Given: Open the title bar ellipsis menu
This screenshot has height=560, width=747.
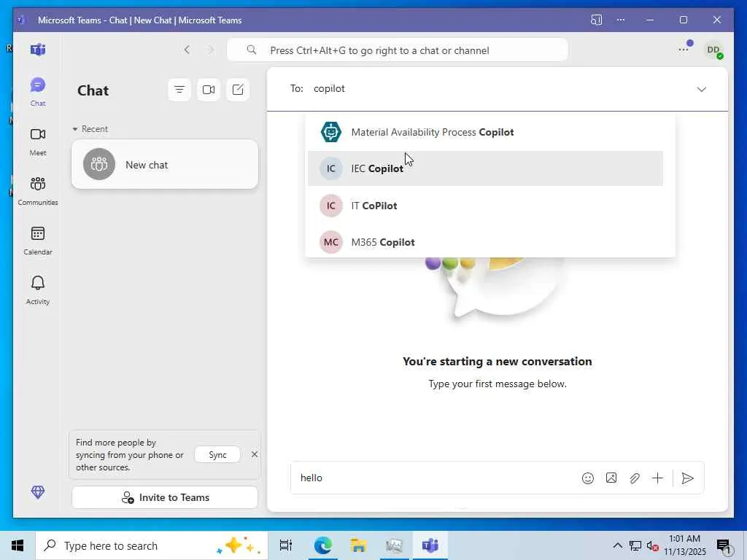Looking at the screenshot, I should point(621,20).
